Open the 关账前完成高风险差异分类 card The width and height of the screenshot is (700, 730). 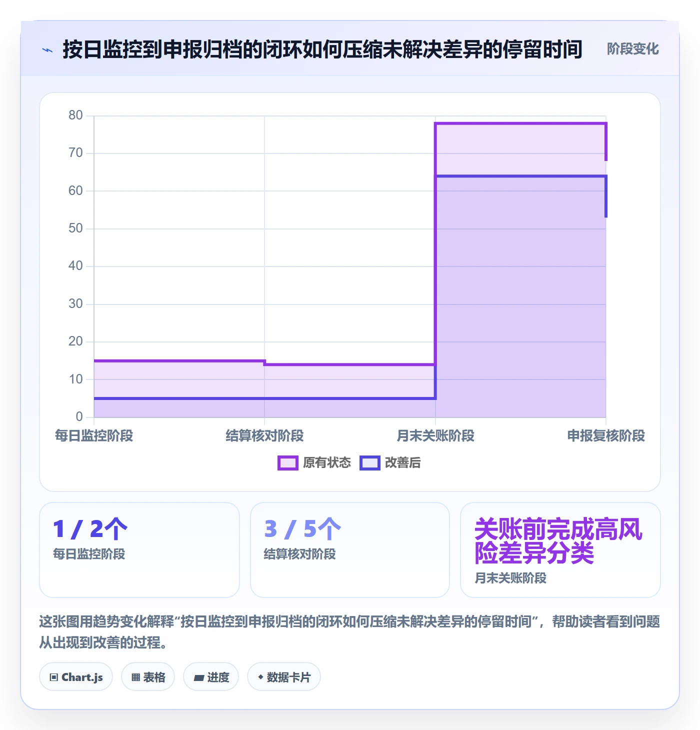click(x=560, y=550)
